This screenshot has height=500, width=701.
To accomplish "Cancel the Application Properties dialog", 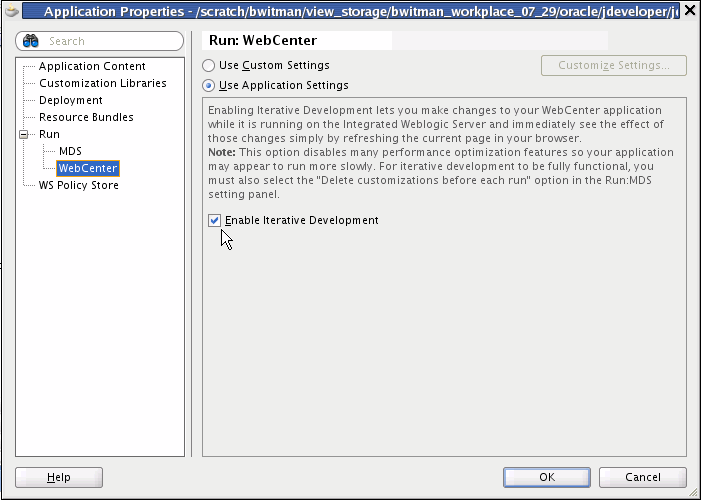I will pyautogui.click(x=643, y=477).
